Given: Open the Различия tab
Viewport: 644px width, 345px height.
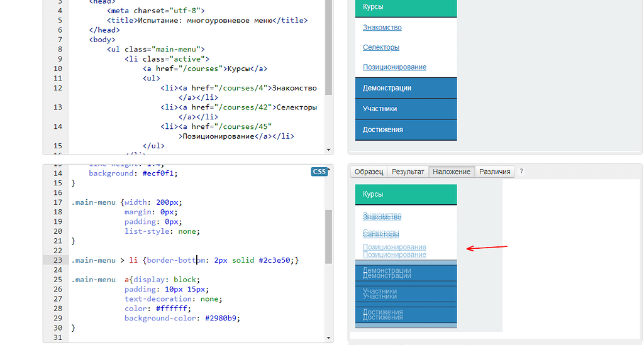Looking at the screenshot, I should (494, 172).
